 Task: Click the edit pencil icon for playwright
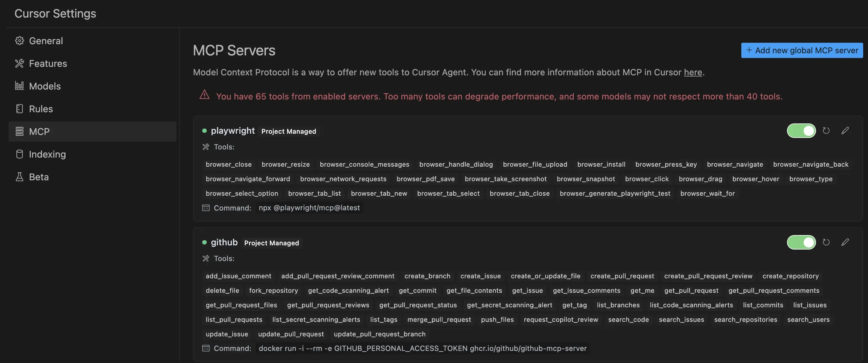click(x=845, y=131)
